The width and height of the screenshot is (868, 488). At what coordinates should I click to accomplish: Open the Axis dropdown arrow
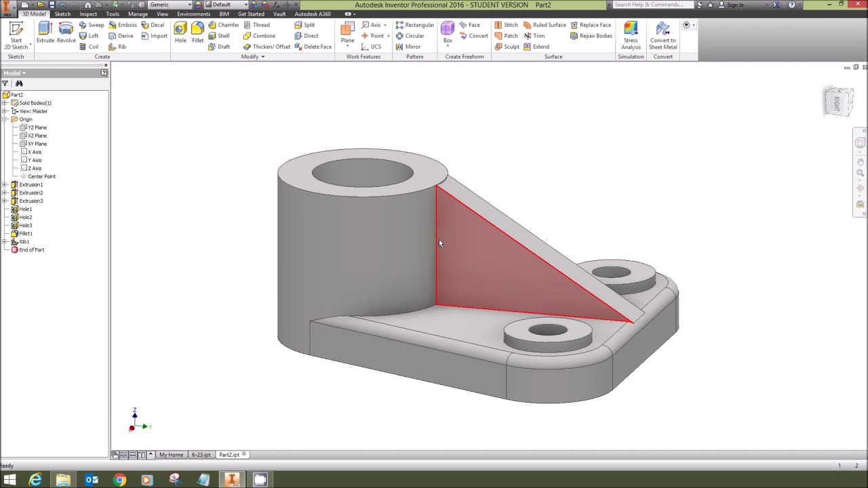click(x=385, y=25)
